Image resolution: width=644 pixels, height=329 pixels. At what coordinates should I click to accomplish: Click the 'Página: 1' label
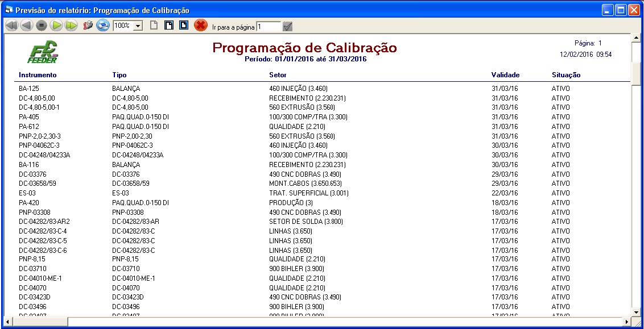tap(588, 43)
